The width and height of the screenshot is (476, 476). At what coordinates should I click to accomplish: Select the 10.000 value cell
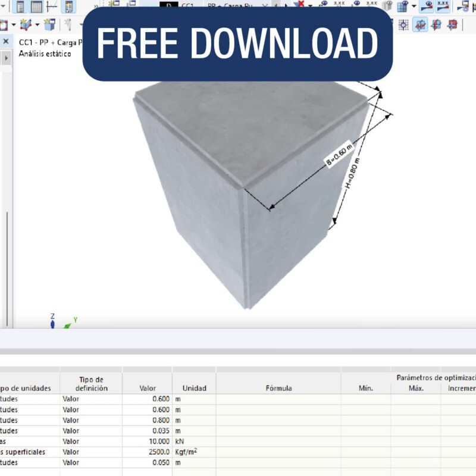147,441
